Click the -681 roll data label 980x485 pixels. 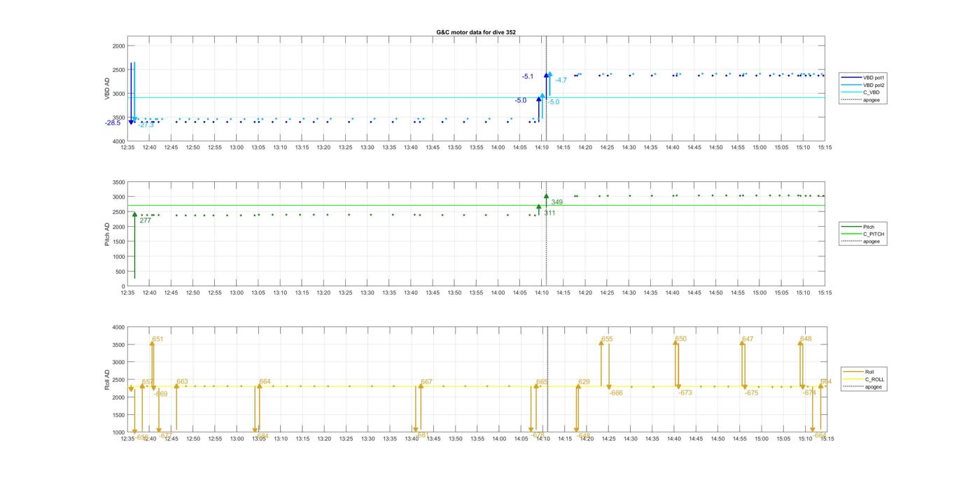point(422,435)
